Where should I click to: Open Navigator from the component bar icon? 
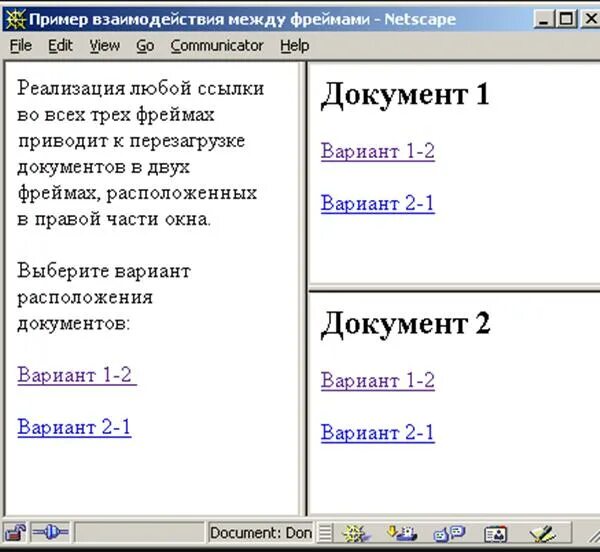pyautogui.click(x=356, y=533)
